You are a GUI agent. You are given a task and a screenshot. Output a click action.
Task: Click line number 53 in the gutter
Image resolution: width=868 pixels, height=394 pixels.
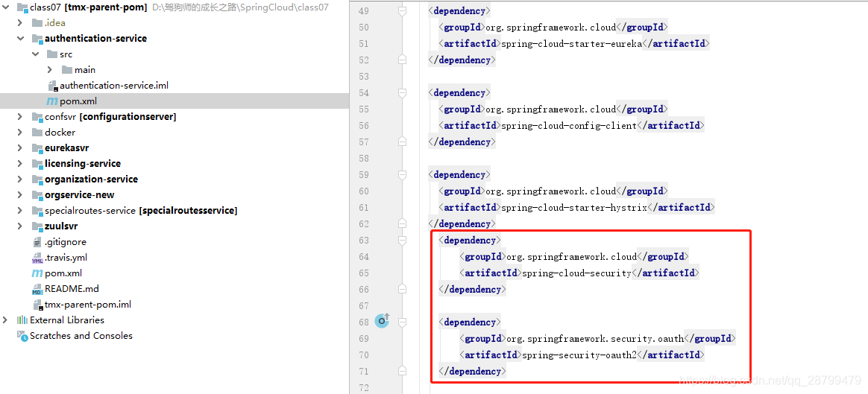pyautogui.click(x=364, y=76)
